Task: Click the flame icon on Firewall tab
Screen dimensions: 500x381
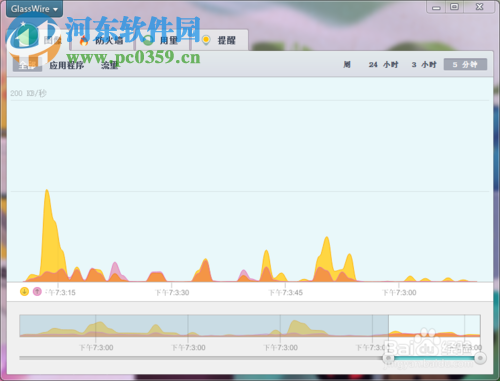Action: [84, 41]
